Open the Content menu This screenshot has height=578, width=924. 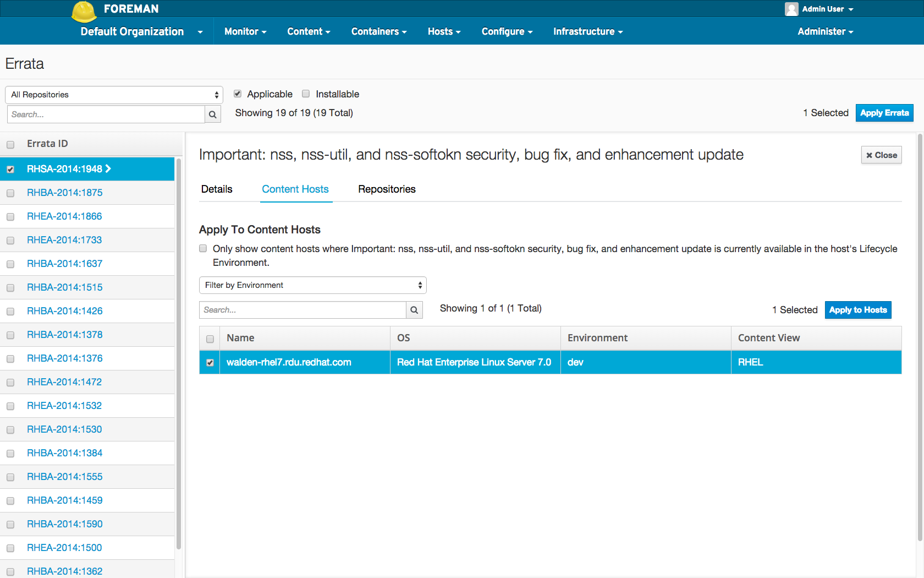click(309, 31)
